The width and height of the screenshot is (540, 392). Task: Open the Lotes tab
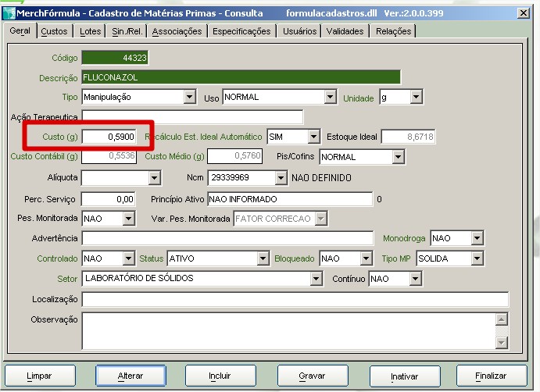tap(90, 31)
